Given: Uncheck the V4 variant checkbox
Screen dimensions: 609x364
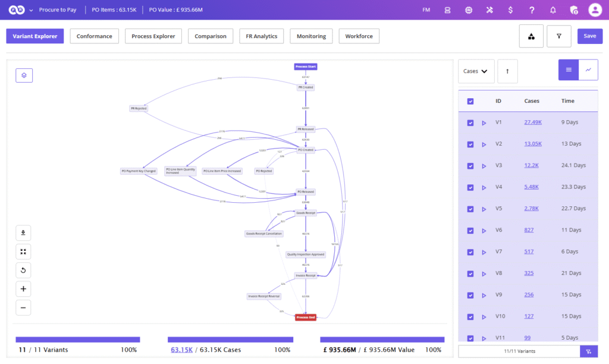Looking at the screenshot, I should coord(470,187).
